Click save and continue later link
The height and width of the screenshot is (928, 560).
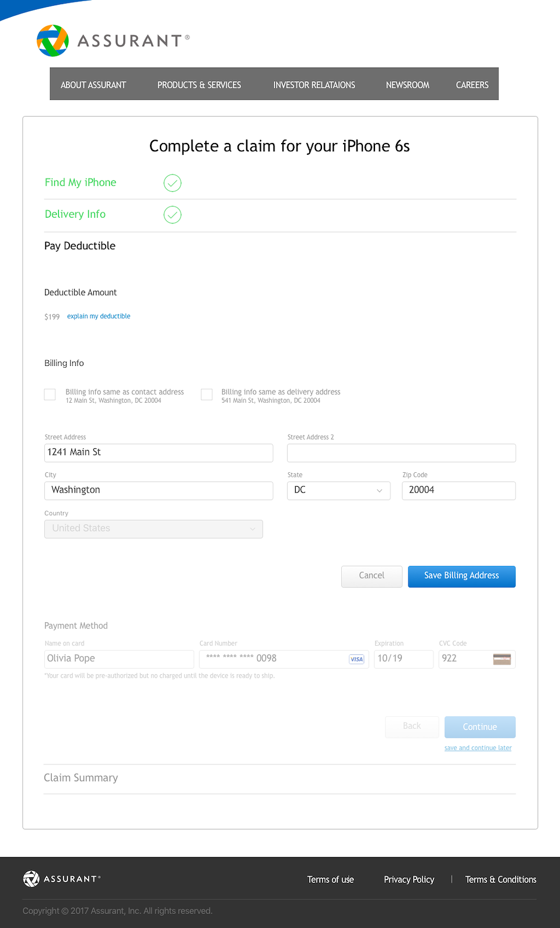[x=478, y=748]
